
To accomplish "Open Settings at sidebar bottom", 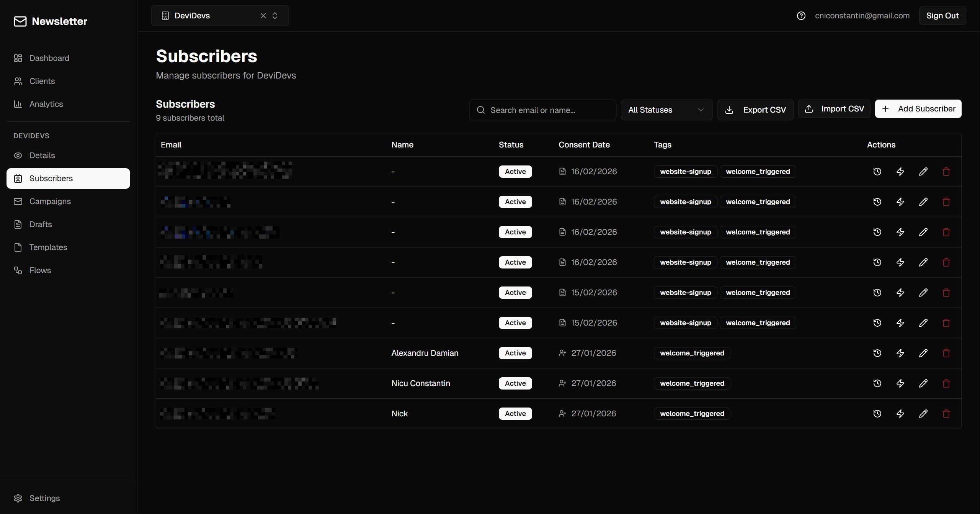I will tap(44, 498).
